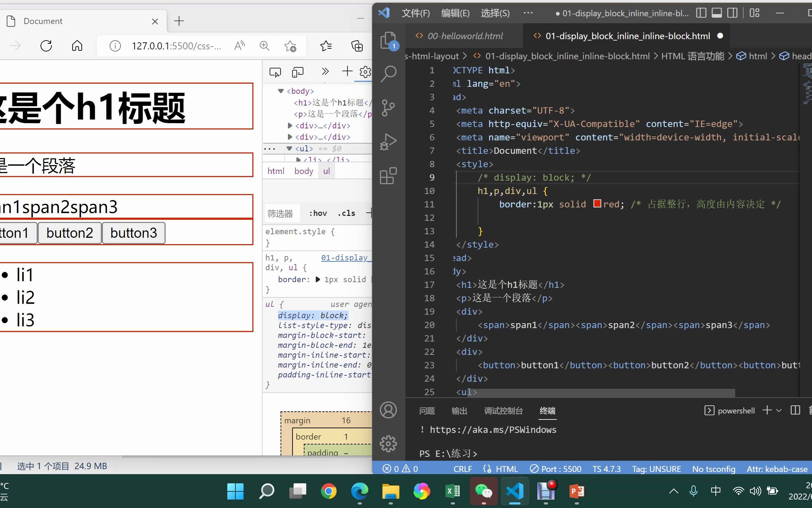Switch to the 00-helloworld.html editor tab
Viewport: 812px width, 508px height.
[x=465, y=36]
